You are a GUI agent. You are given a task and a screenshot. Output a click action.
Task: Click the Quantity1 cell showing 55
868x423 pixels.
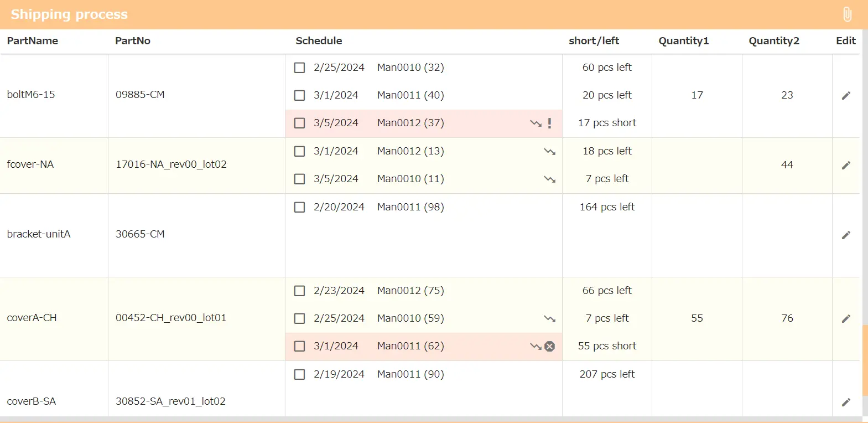(x=697, y=318)
